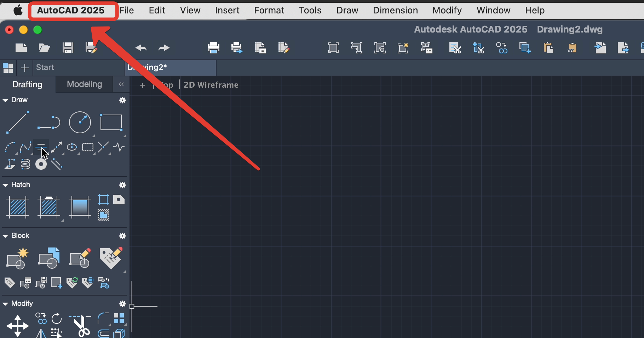Select the Helix tool in the Draw panel

25,164
